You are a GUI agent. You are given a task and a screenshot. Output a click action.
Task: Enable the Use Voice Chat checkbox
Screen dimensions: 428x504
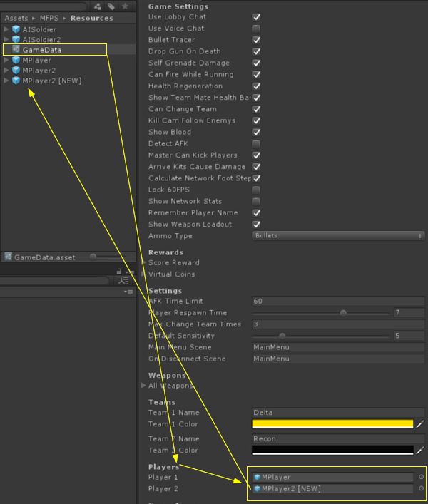(x=256, y=29)
